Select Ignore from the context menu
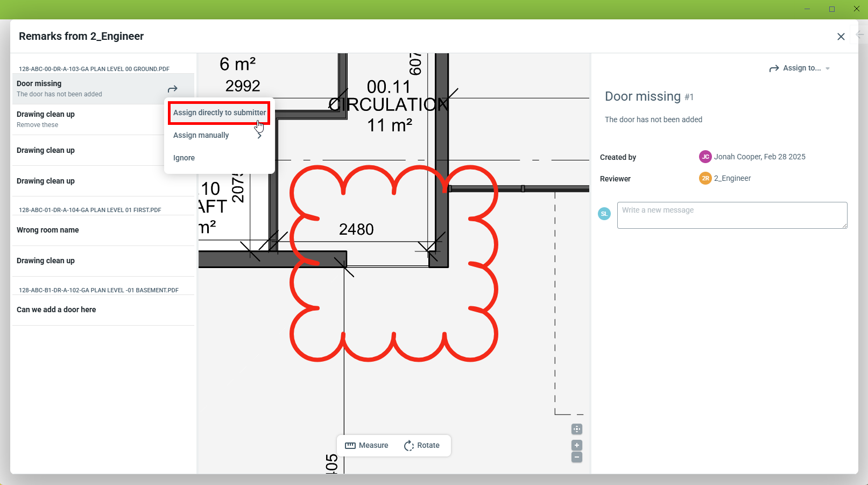 coord(184,158)
